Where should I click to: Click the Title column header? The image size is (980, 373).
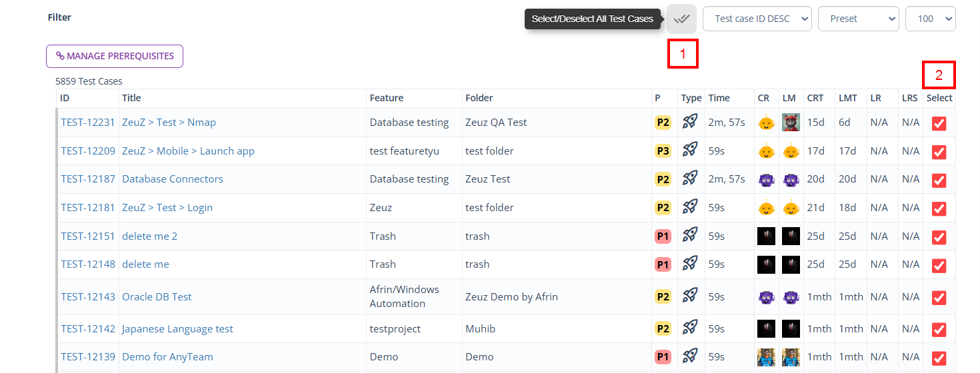131,98
